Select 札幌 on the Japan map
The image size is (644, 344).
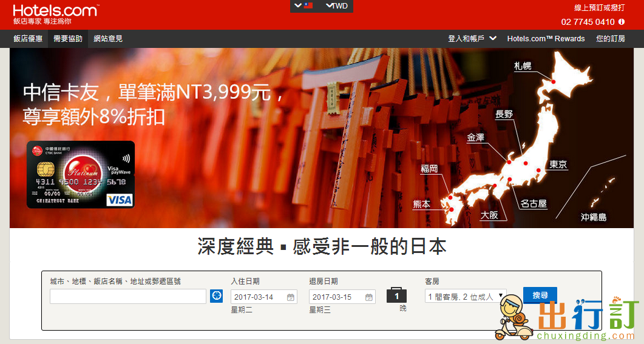(523, 66)
